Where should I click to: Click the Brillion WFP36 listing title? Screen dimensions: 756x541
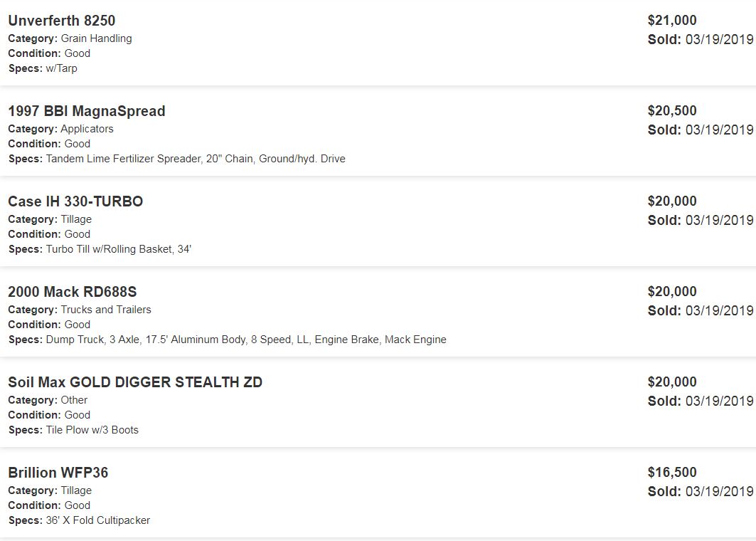[58, 473]
